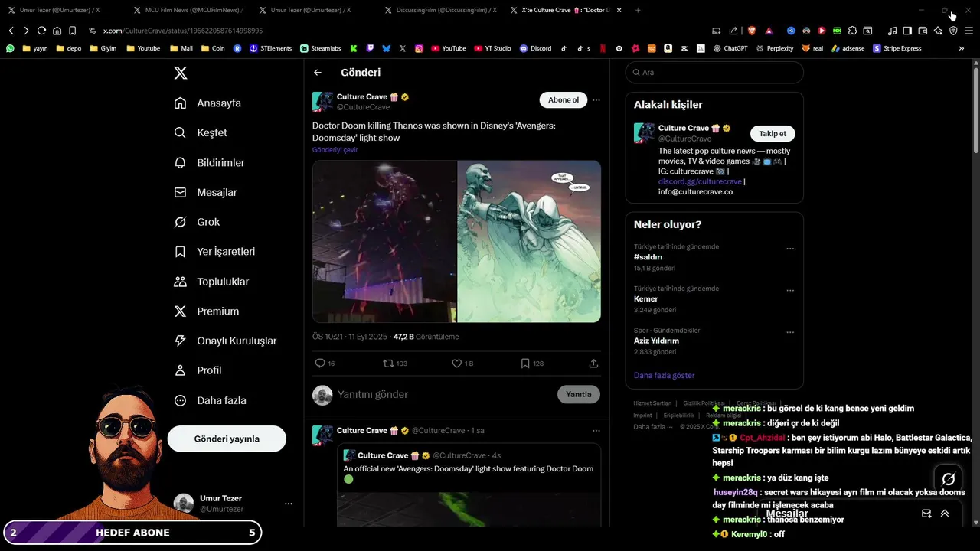Click the Brave shields lion icon
Image resolution: width=980 pixels, height=551 pixels.
[751, 31]
